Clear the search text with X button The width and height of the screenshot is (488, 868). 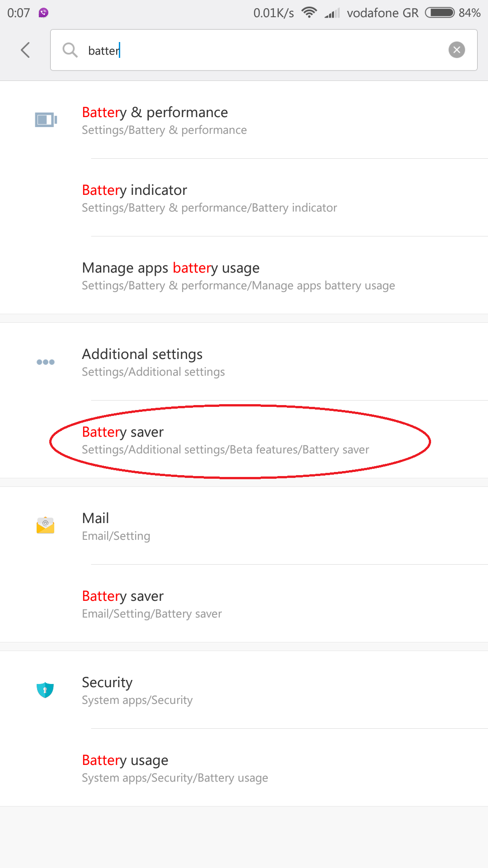coord(457,50)
